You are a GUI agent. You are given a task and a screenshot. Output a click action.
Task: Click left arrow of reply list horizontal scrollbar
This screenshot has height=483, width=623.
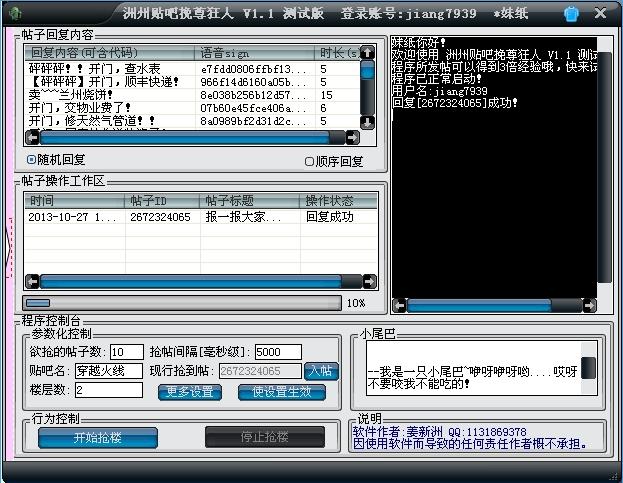(33, 137)
